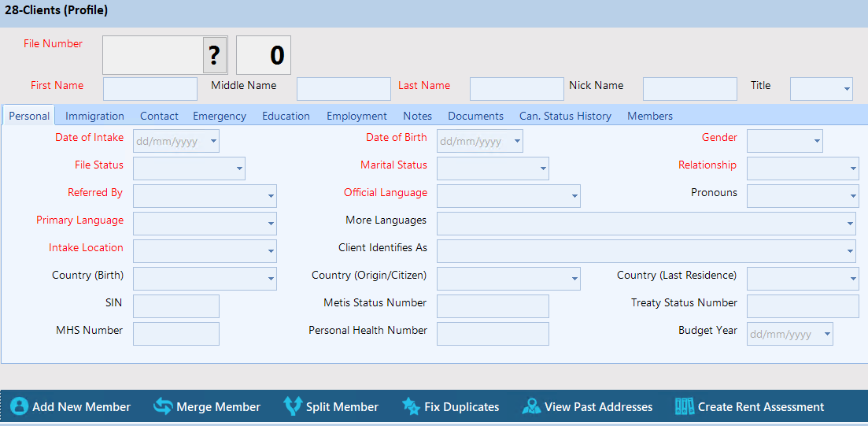
Task: Expand the Gender dropdown
Action: (817, 142)
